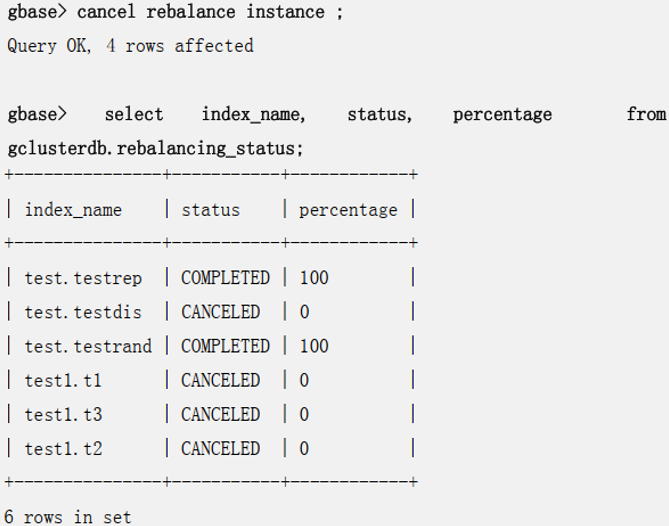Click the '6 rows in set' line

tap(68, 517)
